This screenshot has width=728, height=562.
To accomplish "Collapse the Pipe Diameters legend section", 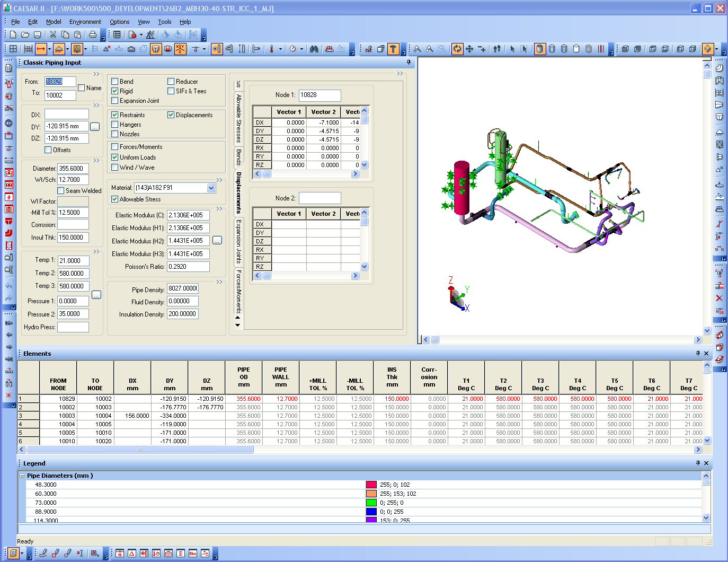I will click(x=22, y=476).
